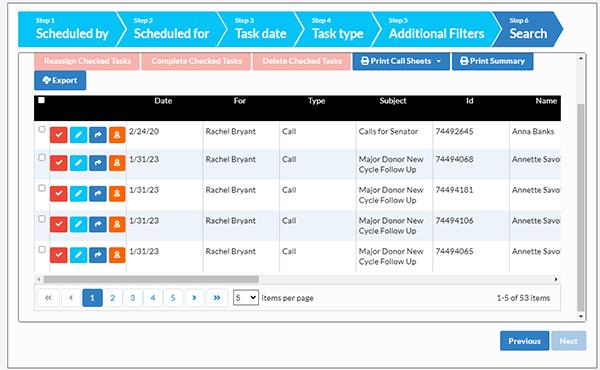Viewport: 600px width, 370px height.
Task: Complete the task with Id 74494065
Action: pos(59,255)
